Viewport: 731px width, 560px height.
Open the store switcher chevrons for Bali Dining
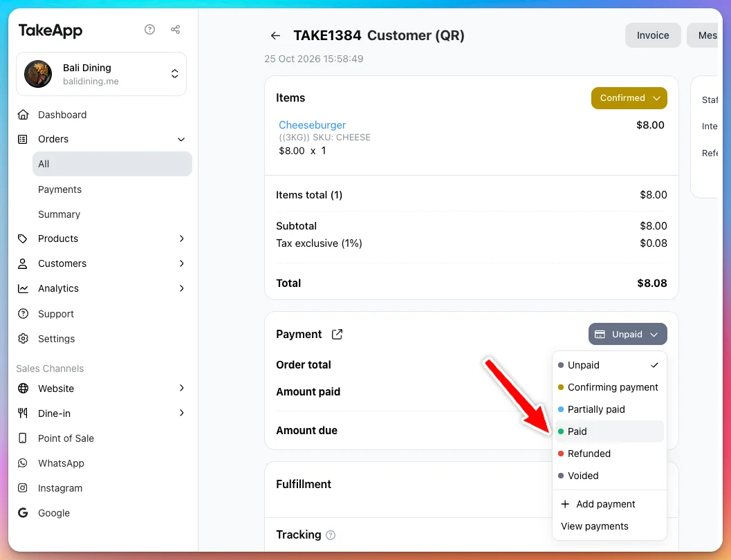[x=174, y=73]
